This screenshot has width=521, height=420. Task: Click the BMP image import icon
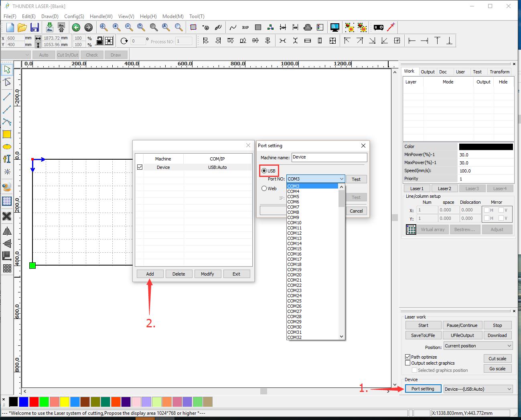coord(245,27)
